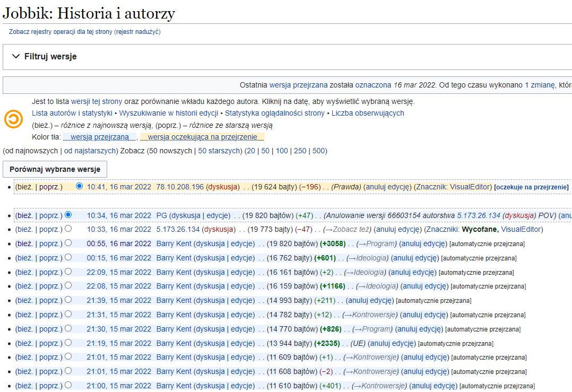Image resolution: width=572 pixels, height=392 pixels.
Task: Open Statystyka oglądalności strony
Action: click(x=275, y=113)
